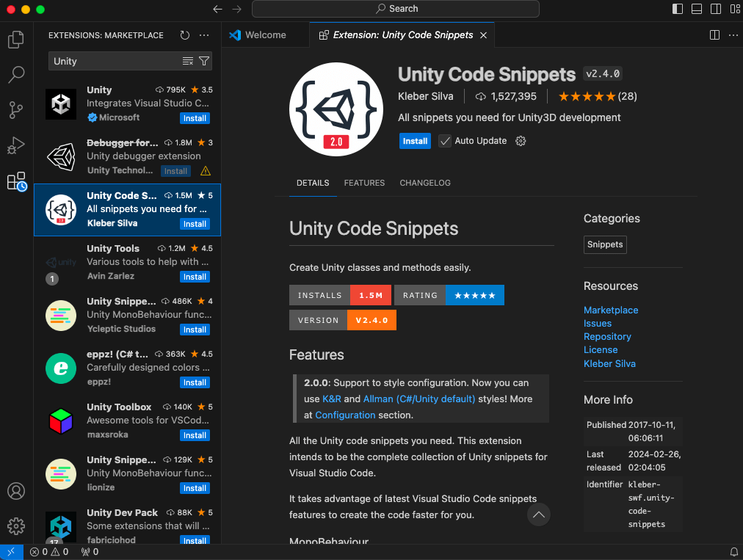Install Unity Toolbox by maxsroka
This screenshot has width=743, height=560.
pos(195,435)
